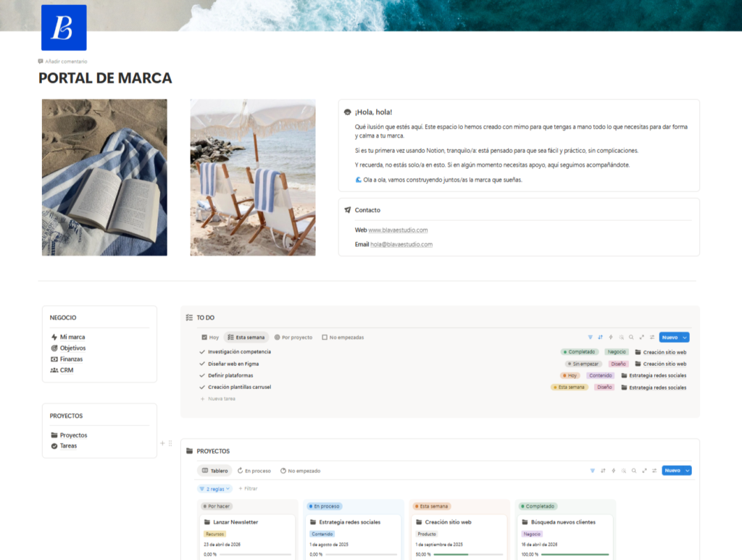Open TO DO database in full page via expand icon

point(642,337)
